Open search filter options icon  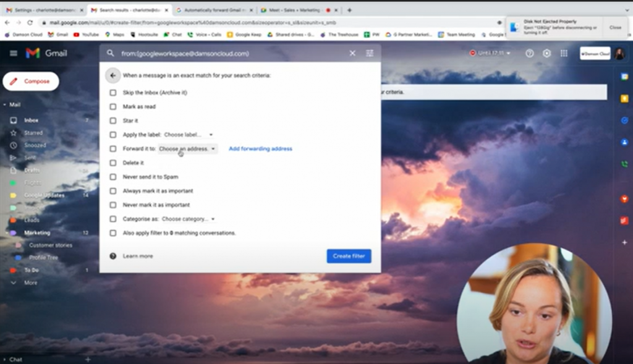[x=370, y=53]
